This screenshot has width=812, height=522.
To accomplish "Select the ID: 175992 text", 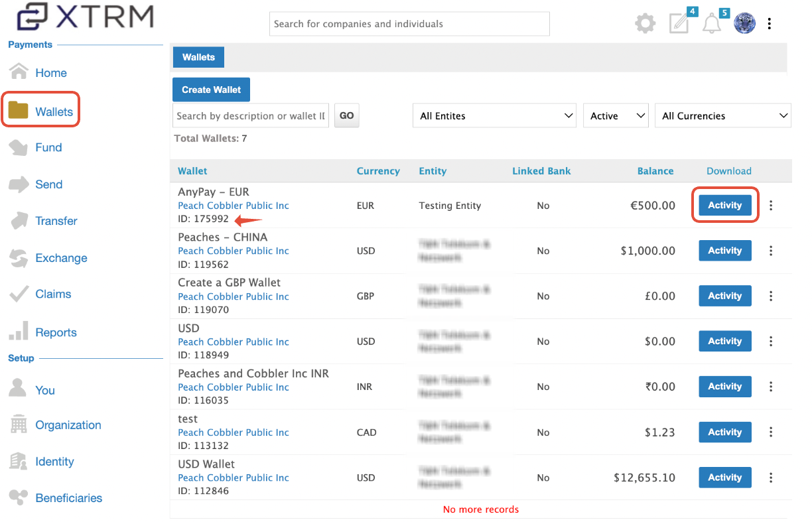I will (203, 219).
